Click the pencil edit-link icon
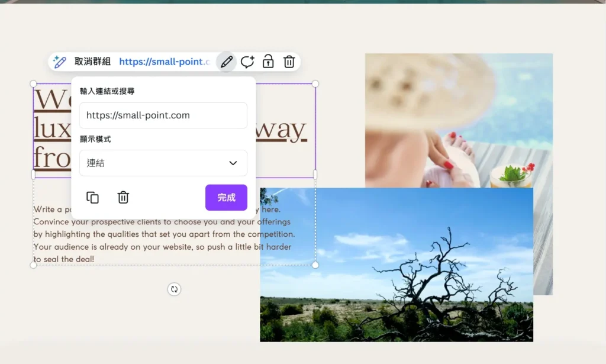The image size is (606, 364). pos(226,62)
